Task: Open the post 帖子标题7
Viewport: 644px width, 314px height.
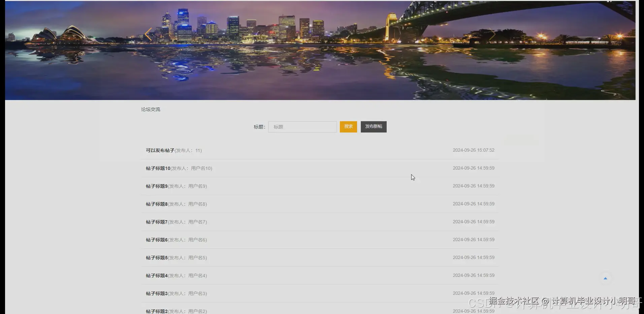Action: (x=156, y=222)
